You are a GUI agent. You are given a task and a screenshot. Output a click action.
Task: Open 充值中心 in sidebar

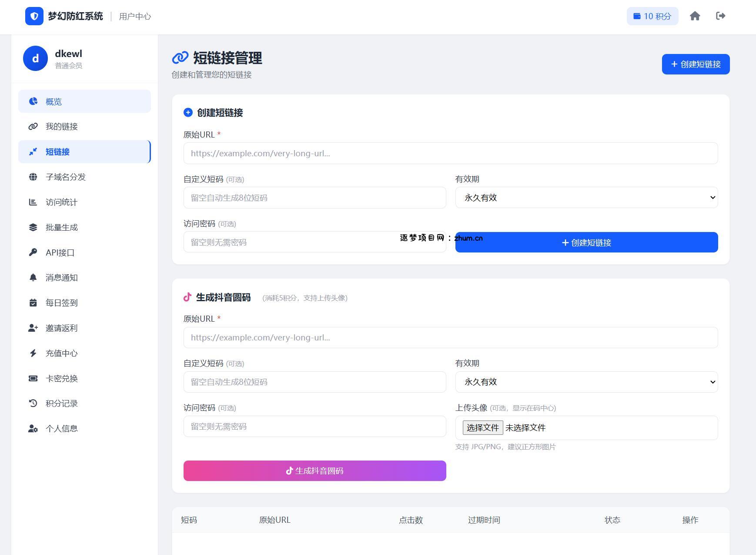(84, 353)
